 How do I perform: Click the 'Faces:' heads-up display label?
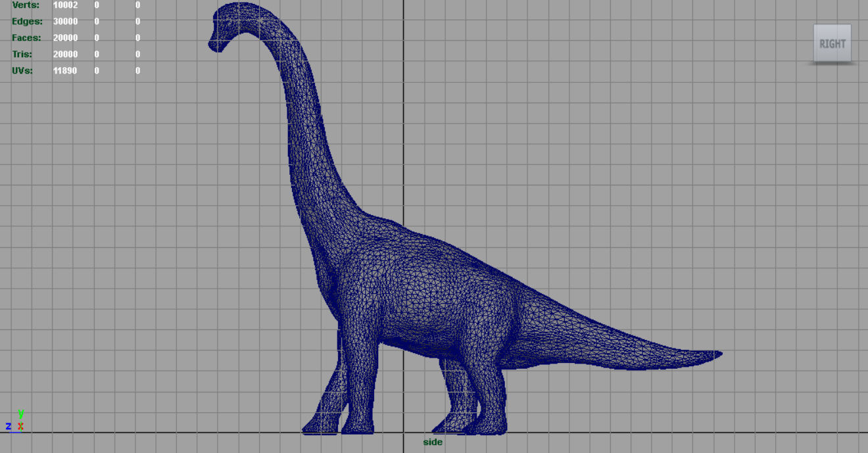coord(26,38)
